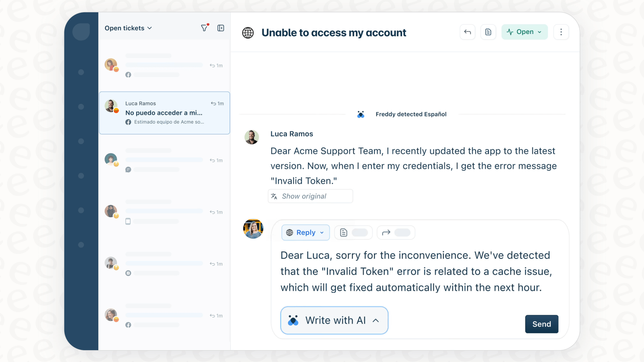Image resolution: width=644 pixels, height=362 pixels.
Task: Open the three-dot overflow menu in the header
Action: tap(561, 32)
